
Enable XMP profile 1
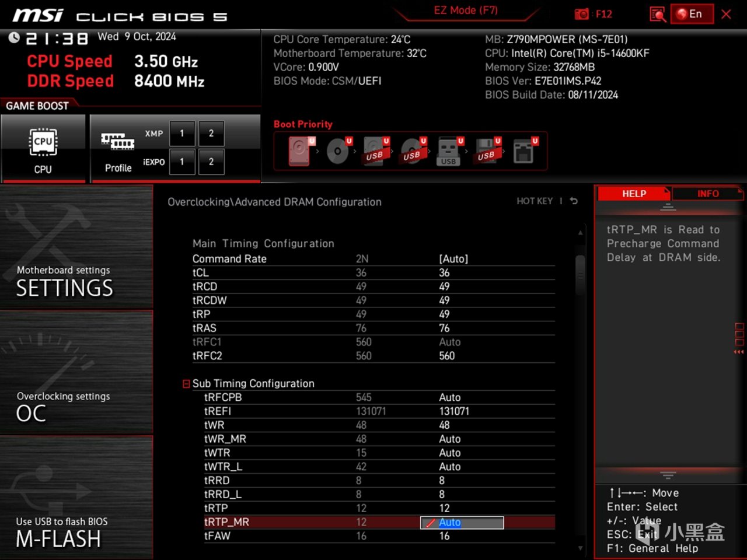(x=182, y=134)
